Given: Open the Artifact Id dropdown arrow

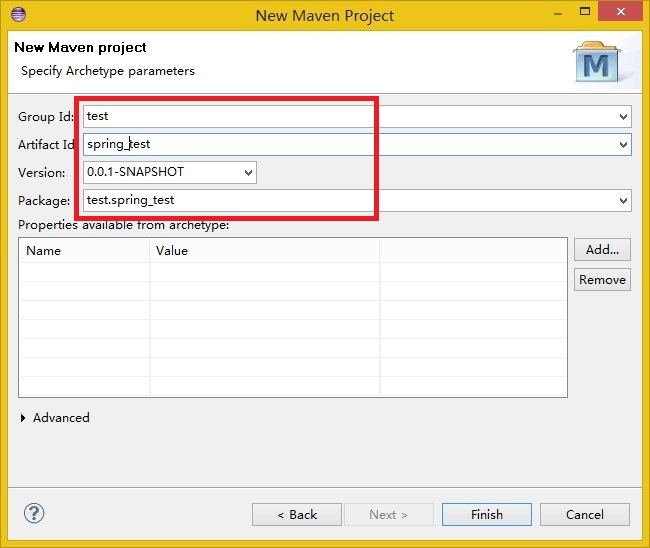Looking at the screenshot, I should (623, 145).
